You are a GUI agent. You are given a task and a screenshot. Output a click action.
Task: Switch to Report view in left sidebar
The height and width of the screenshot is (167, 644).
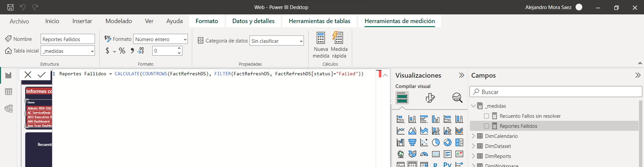[8, 75]
